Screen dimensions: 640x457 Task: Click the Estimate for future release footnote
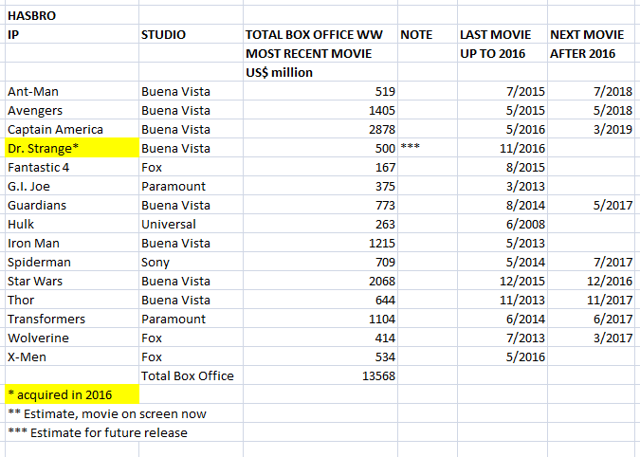tap(98, 433)
